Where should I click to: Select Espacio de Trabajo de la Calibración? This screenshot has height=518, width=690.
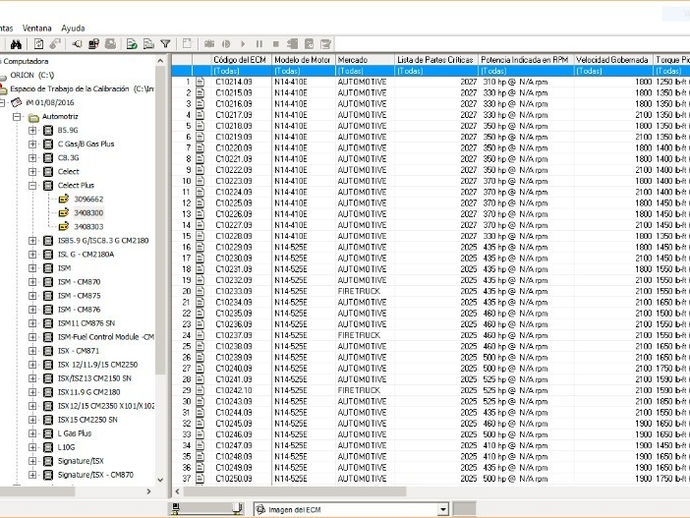82,89
